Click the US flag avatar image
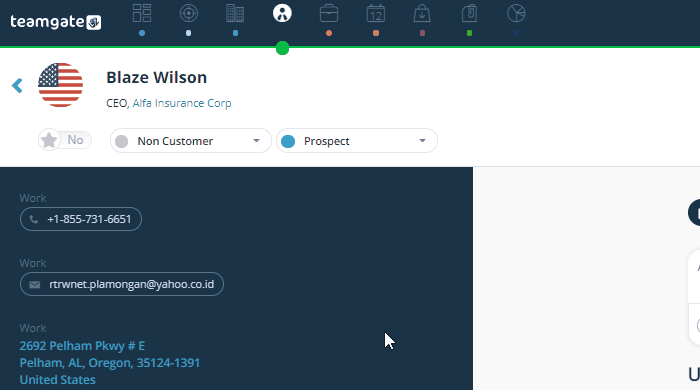The width and height of the screenshot is (700, 390). click(x=60, y=85)
